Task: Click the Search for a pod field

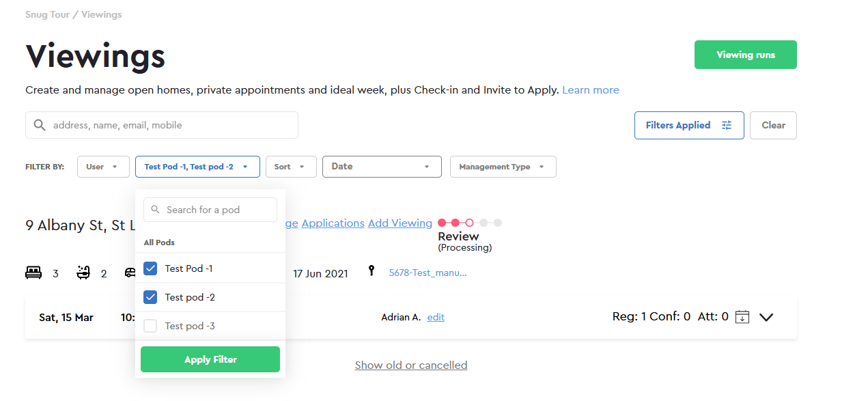Action: [210, 210]
